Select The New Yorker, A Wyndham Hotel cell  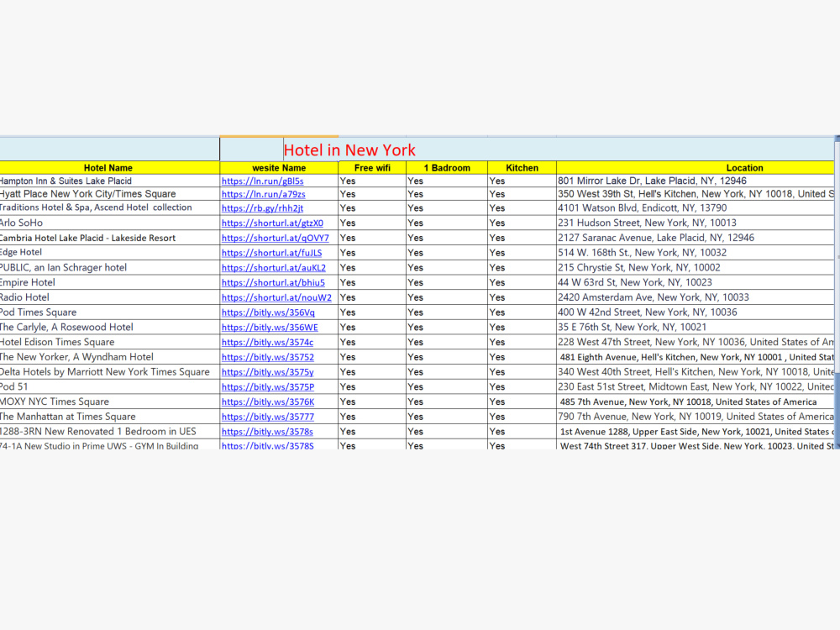point(109,357)
